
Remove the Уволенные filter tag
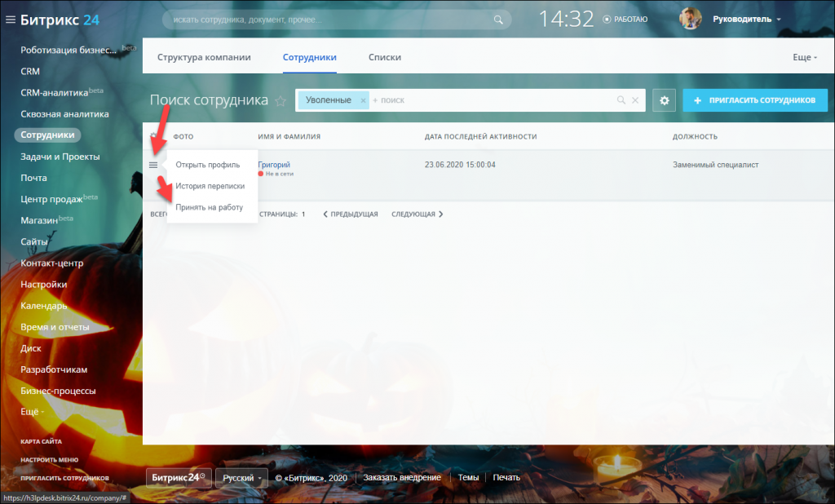tap(363, 100)
